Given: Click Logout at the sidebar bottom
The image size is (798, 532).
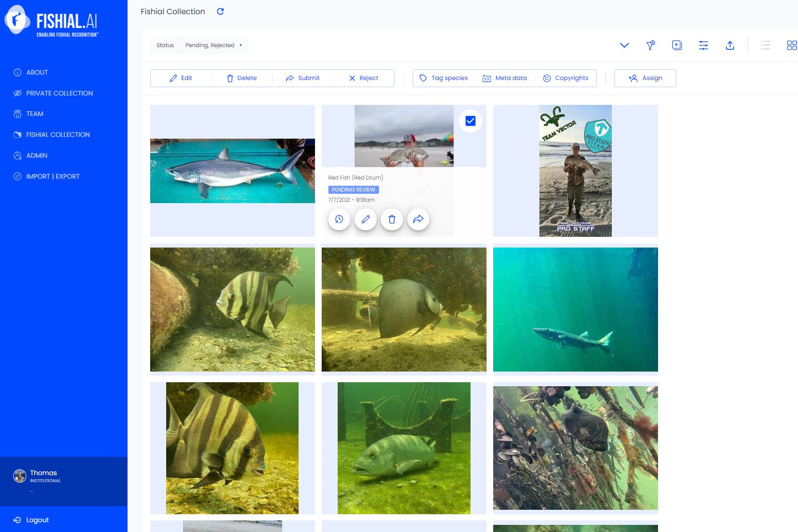Looking at the screenshot, I should [37, 520].
